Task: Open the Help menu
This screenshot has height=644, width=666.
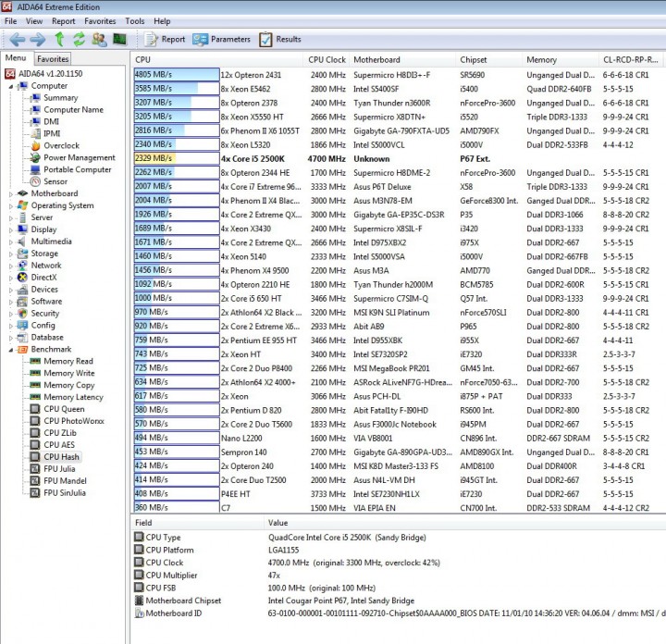Action: (x=162, y=21)
